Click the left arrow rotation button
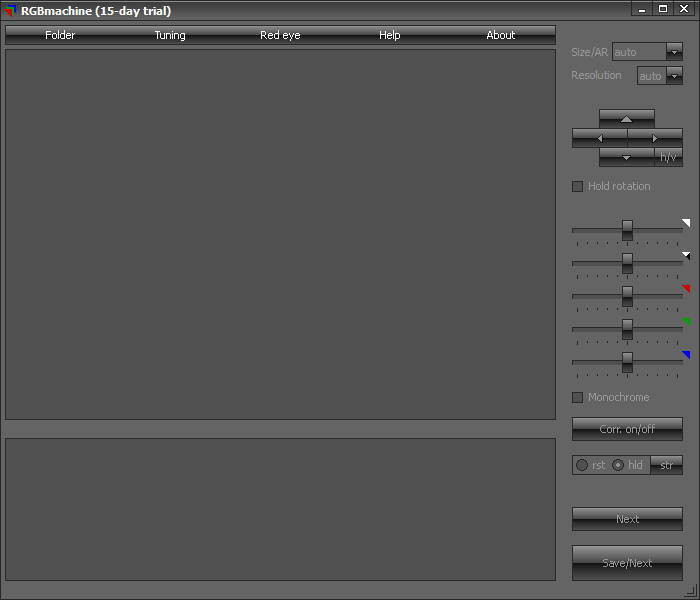The width and height of the screenshot is (700, 600). point(600,138)
